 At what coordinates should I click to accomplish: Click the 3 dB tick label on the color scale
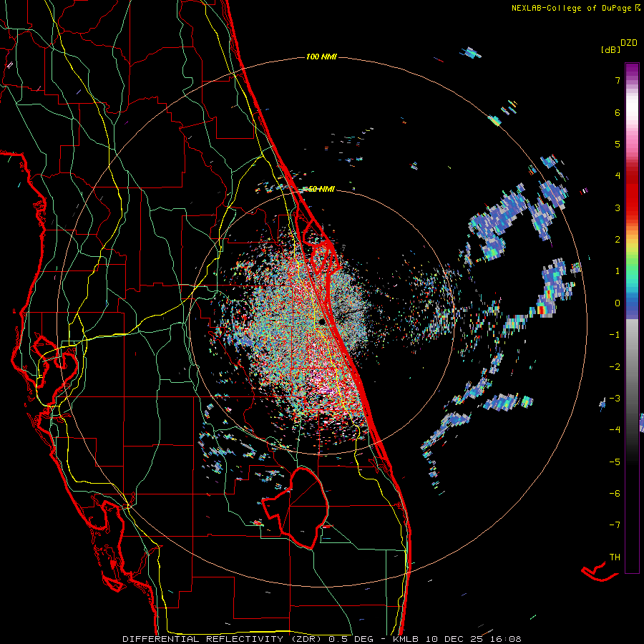(618, 208)
